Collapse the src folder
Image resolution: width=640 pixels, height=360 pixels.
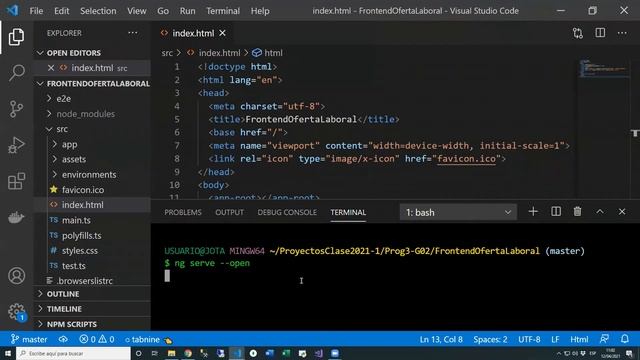[62, 129]
